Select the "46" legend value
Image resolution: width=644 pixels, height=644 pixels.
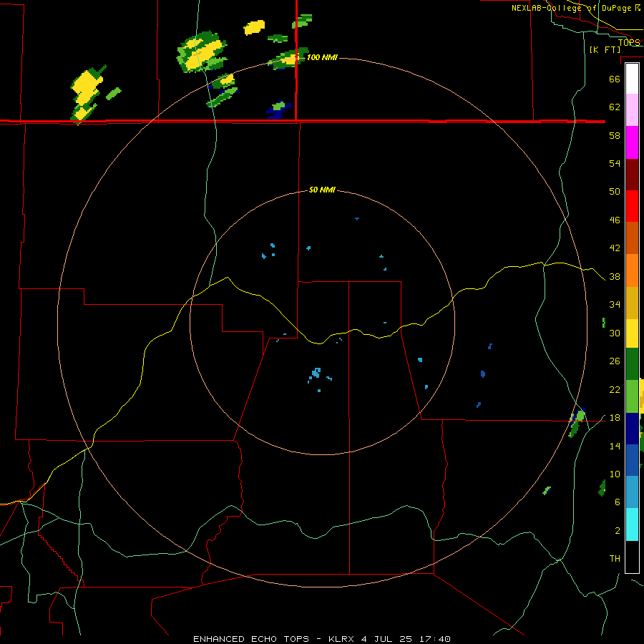click(x=615, y=220)
